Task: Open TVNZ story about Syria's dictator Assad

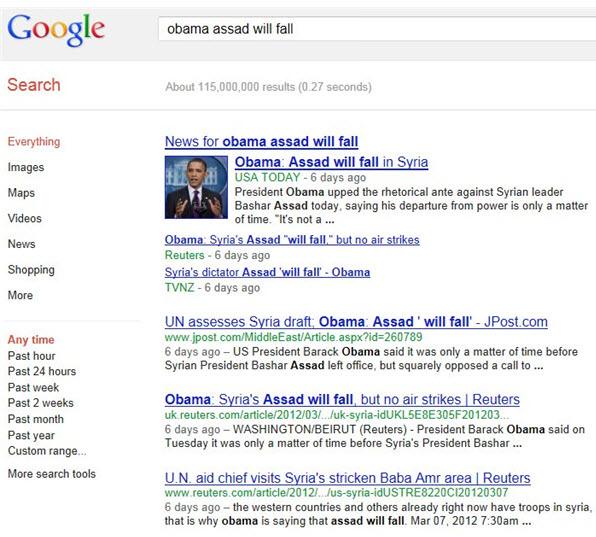Action: pos(267,272)
